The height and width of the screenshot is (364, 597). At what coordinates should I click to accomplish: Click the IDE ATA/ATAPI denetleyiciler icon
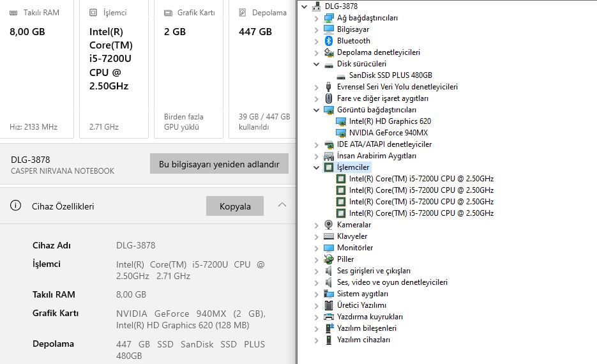329,144
